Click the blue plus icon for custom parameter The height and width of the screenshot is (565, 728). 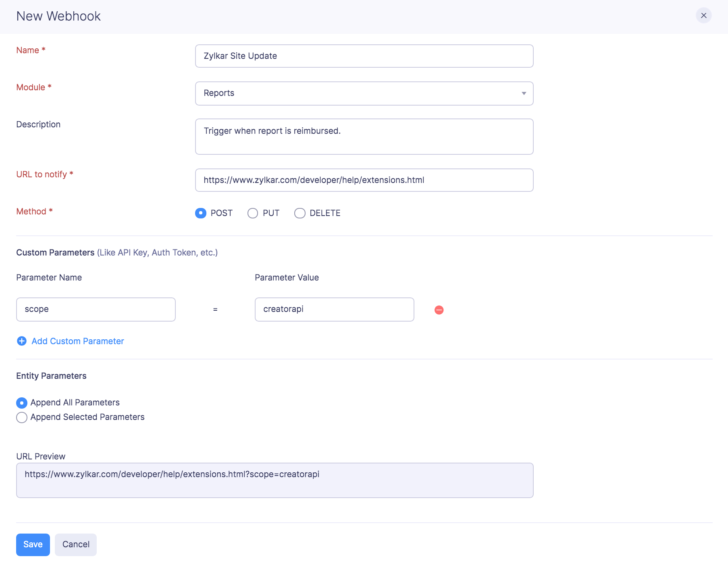[22, 341]
